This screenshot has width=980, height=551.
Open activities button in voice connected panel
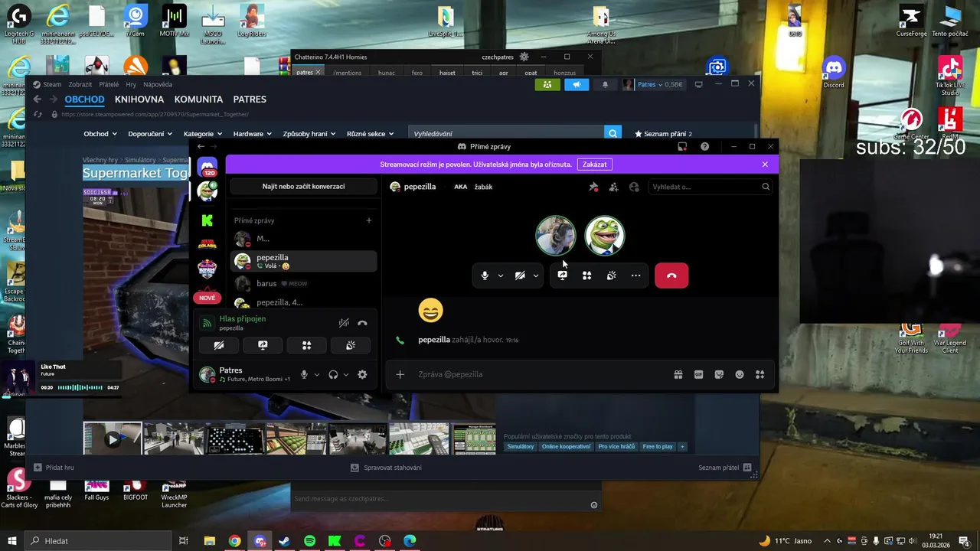(306, 345)
